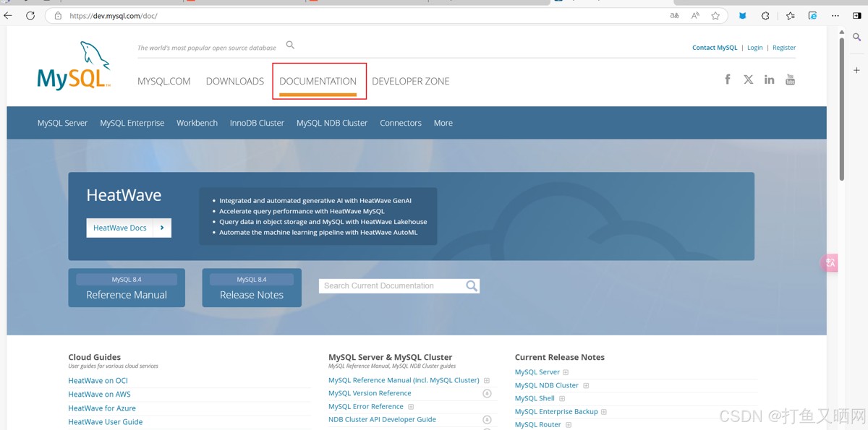Screen dimensions: 868x430
Task: Click the MySQL dolphin logo
Action: 74,66
